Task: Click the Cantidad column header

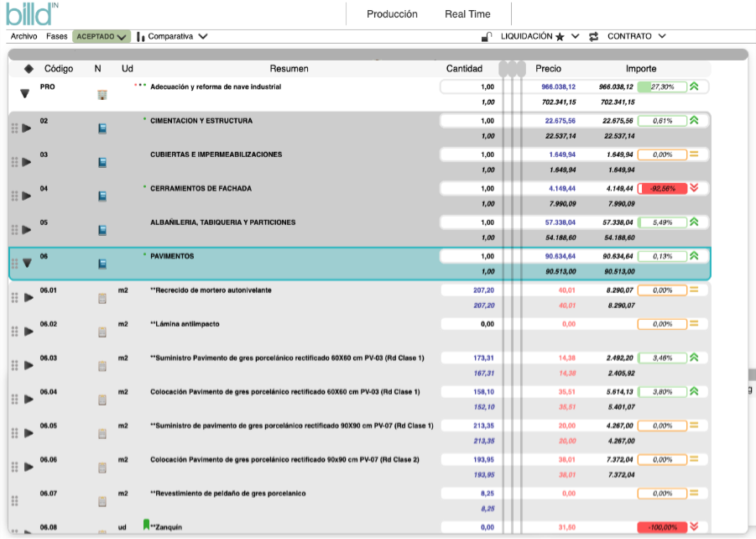Action: pyautogui.click(x=464, y=69)
